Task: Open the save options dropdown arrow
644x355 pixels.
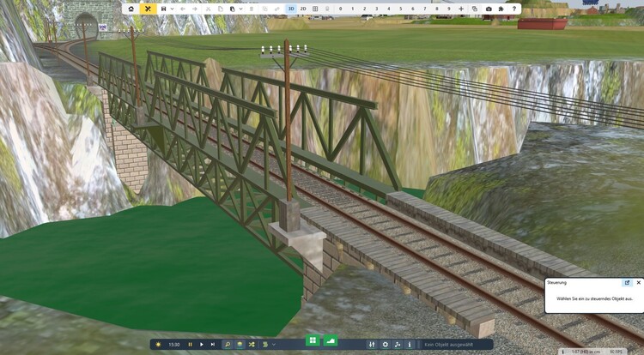Action: point(172,9)
